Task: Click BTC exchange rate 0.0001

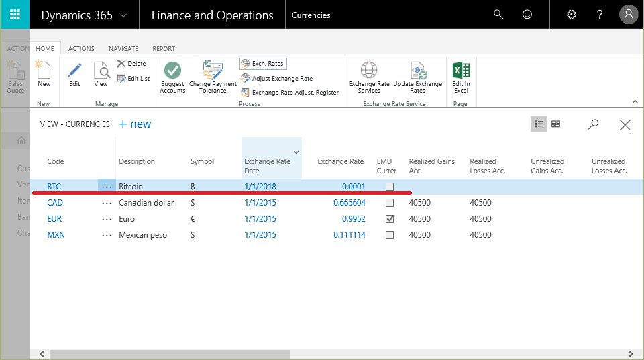Action: pos(354,186)
